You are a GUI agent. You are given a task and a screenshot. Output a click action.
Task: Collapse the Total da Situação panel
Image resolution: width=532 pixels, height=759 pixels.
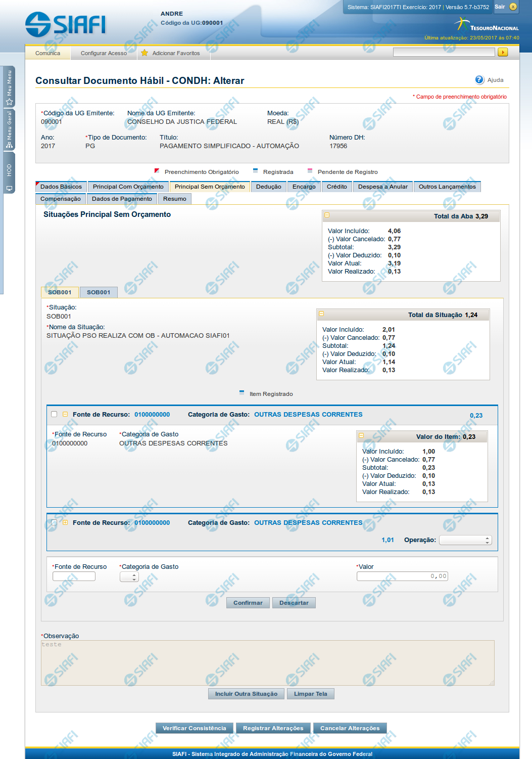321,314
